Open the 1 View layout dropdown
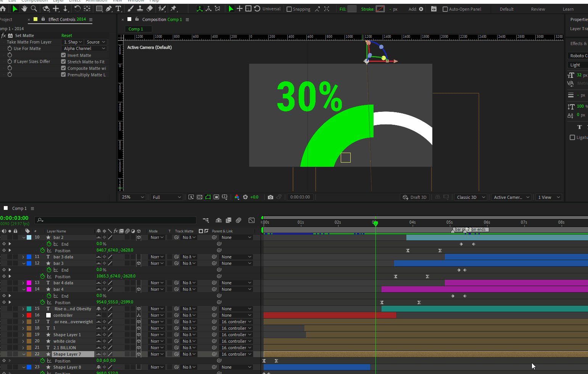 549,197
